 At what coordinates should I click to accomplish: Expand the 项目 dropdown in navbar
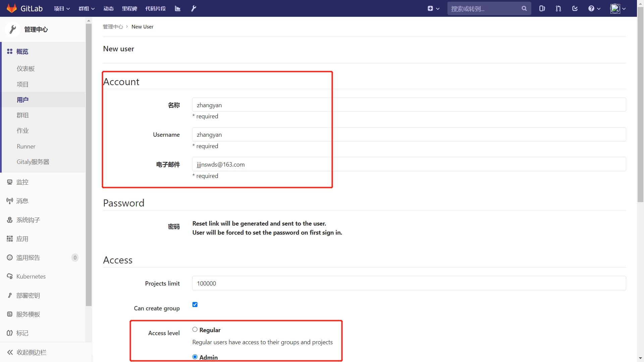62,8
